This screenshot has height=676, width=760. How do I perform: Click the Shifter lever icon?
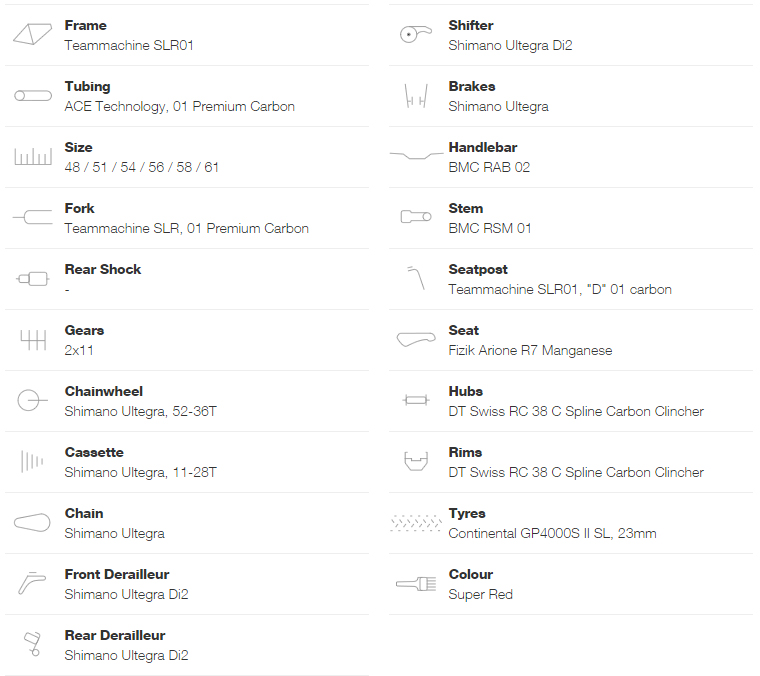point(416,35)
